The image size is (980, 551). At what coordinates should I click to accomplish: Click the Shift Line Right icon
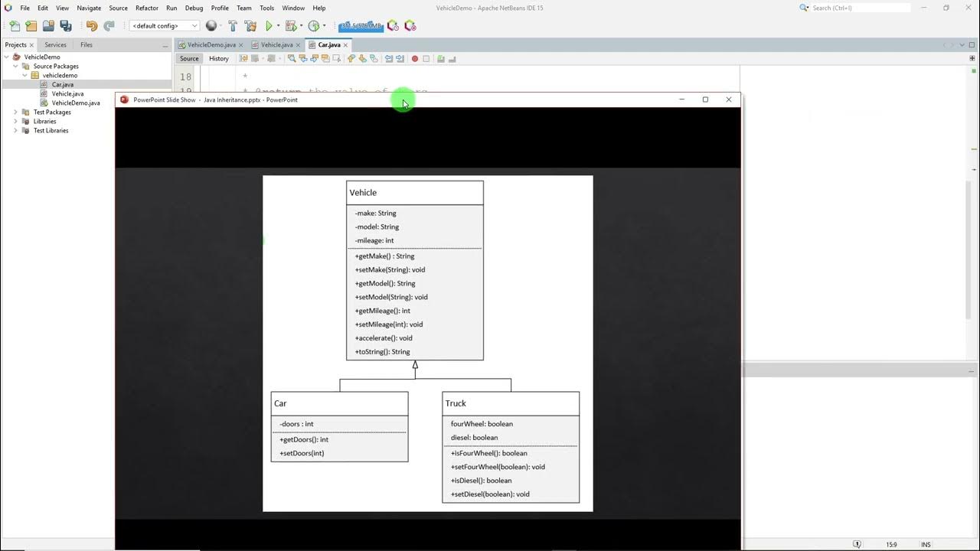click(x=400, y=58)
